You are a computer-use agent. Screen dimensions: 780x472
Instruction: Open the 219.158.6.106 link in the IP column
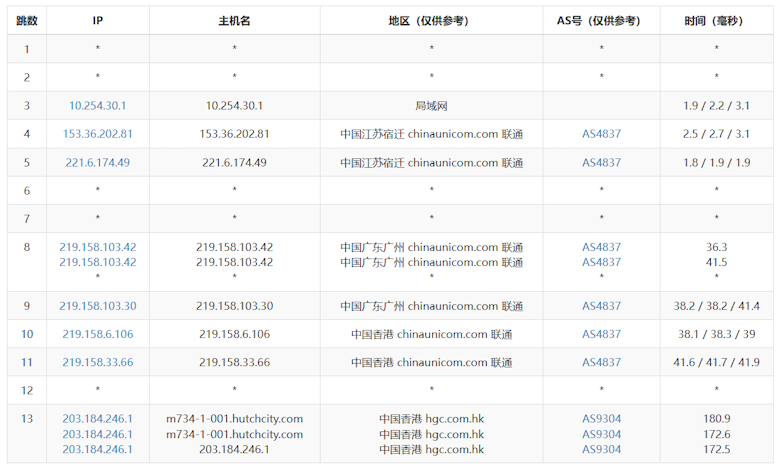coord(97,334)
